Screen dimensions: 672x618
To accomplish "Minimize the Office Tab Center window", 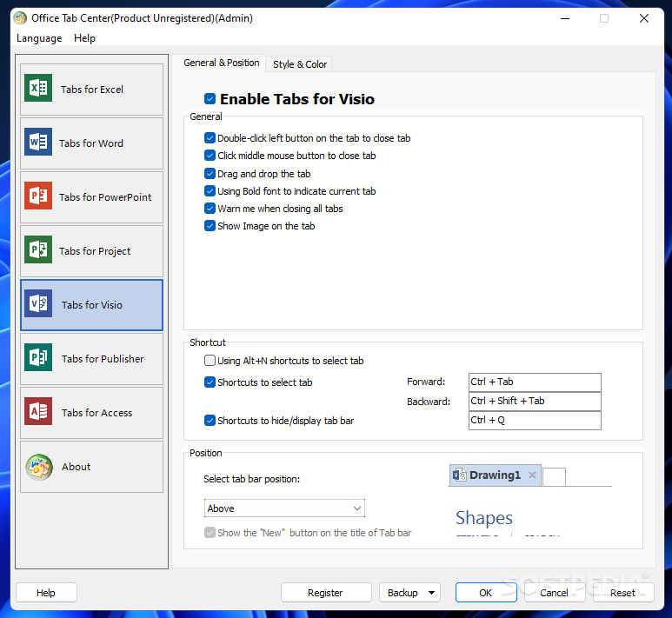I will [565, 18].
